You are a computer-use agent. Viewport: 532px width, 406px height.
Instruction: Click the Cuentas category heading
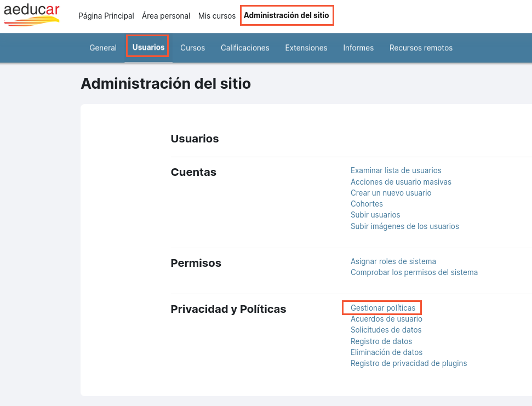coord(193,172)
